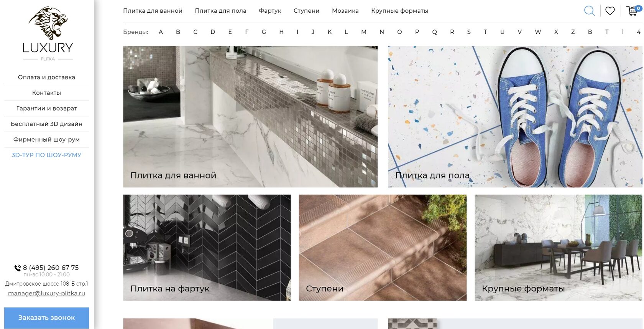Screen dimensions: 644x329
Task: Open the search magnifier icon
Action: pyautogui.click(x=589, y=11)
